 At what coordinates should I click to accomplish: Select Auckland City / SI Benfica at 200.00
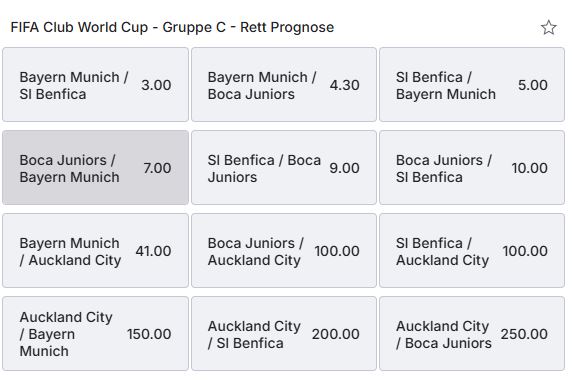[x=284, y=334]
